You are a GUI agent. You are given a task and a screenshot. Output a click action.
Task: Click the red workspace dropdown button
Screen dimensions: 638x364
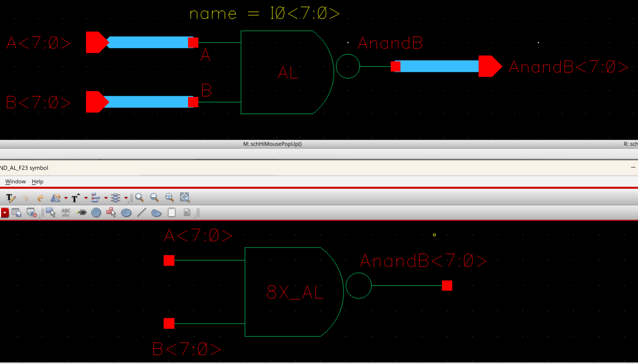(5, 213)
